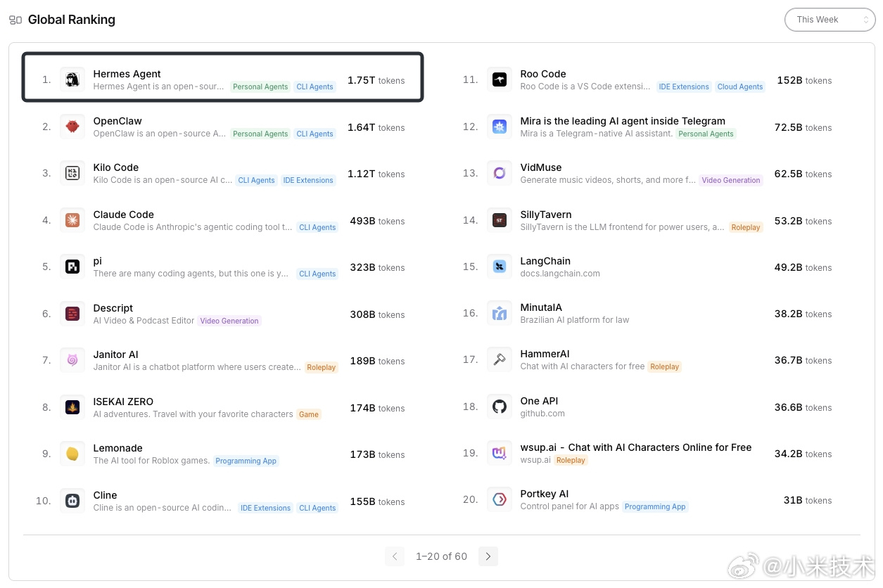Click Roleplay tag on SillyTavern
The width and height of the screenshot is (883, 588).
point(746,228)
